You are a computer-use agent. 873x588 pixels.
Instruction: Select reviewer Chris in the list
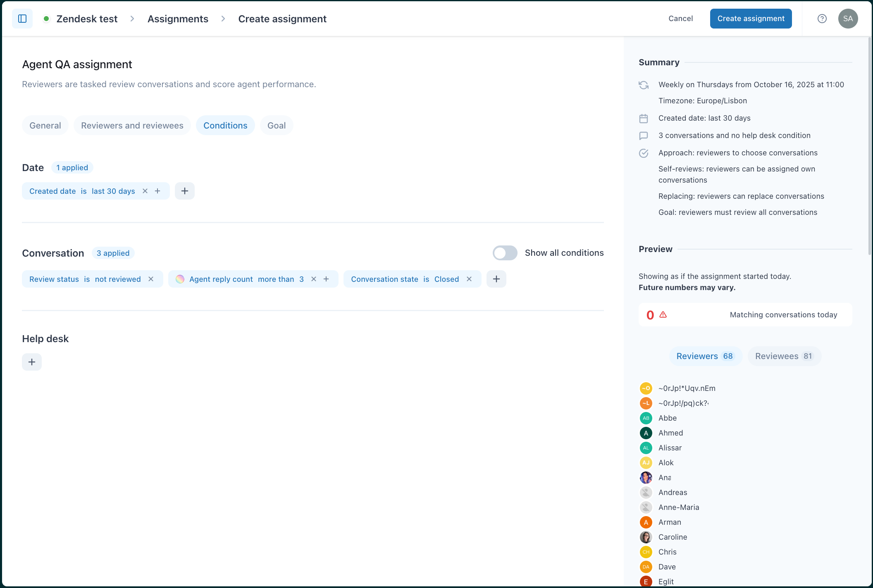click(x=668, y=552)
